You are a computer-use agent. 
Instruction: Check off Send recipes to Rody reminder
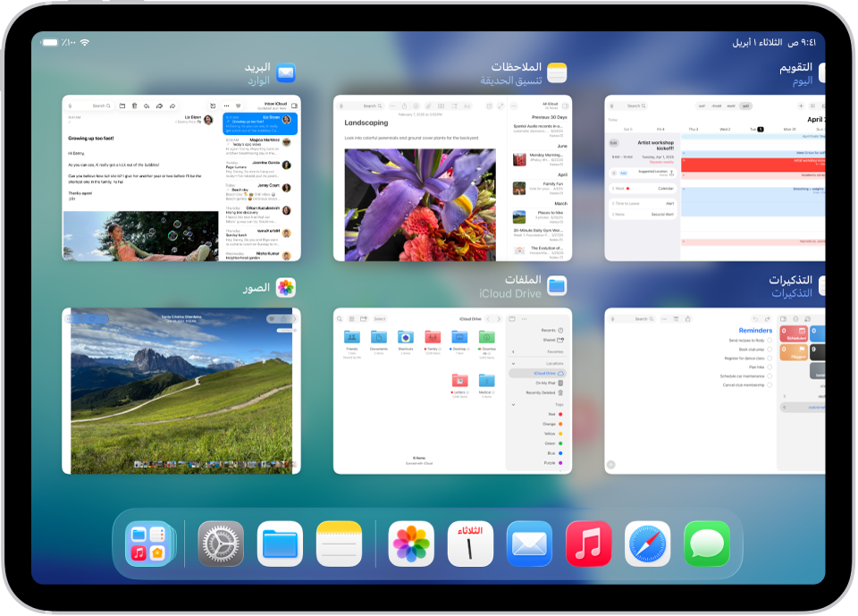pyautogui.click(x=770, y=340)
